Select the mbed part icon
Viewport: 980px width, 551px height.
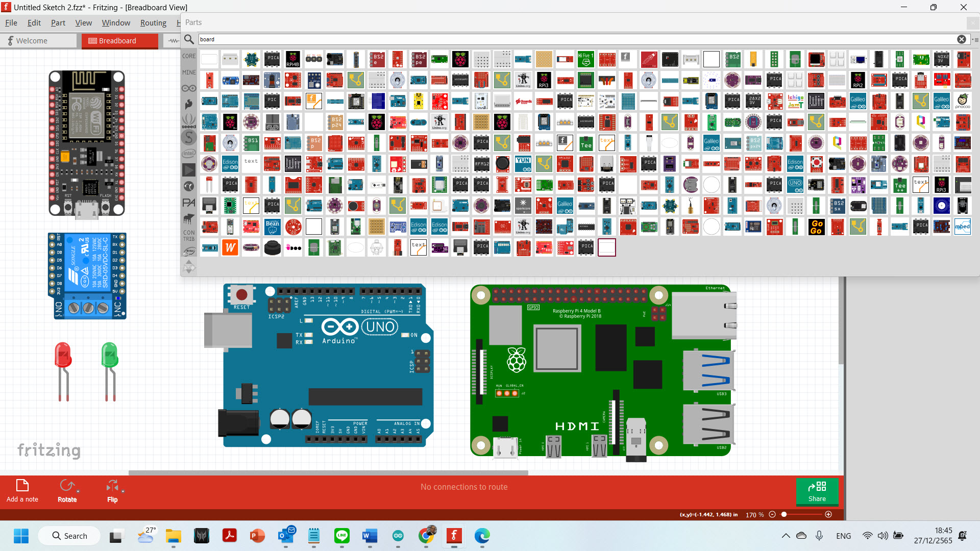tap(963, 227)
